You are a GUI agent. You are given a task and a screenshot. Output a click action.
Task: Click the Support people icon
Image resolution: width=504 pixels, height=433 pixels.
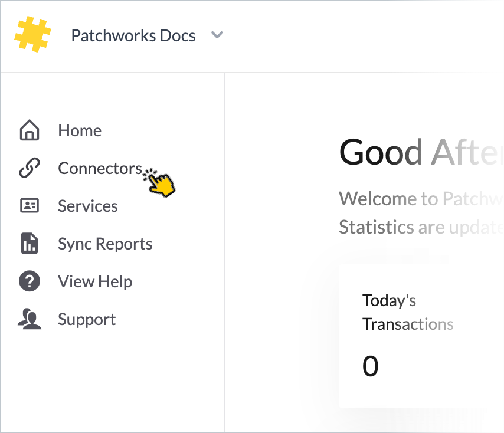pos(30,319)
